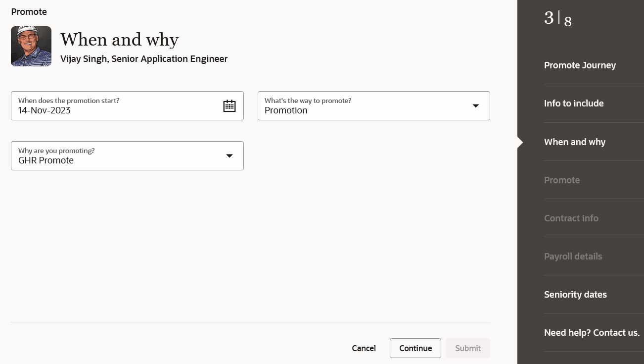Click Cancel to discard the promotion

click(x=364, y=348)
